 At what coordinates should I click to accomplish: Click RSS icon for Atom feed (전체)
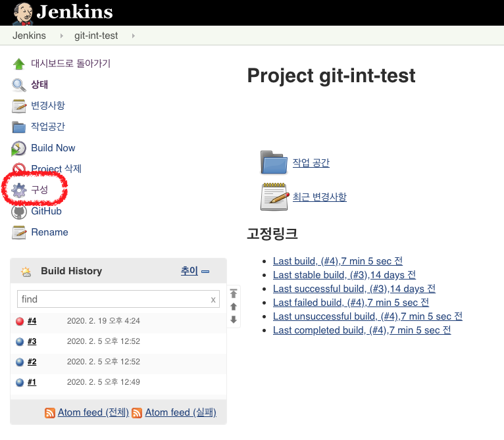point(50,412)
